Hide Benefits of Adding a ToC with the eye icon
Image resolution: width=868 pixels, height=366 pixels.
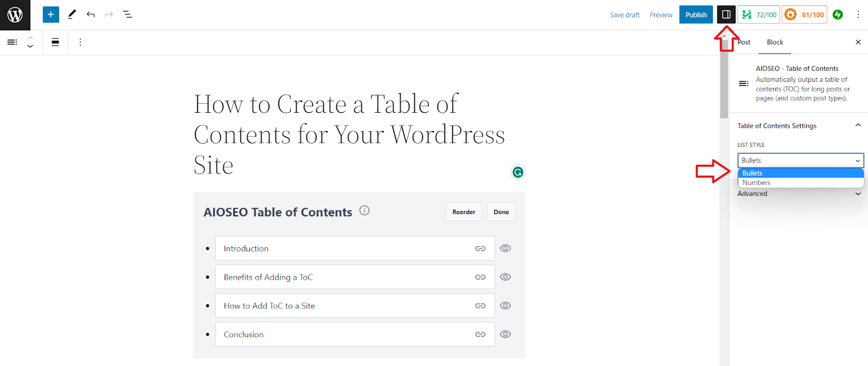click(505, 277)
